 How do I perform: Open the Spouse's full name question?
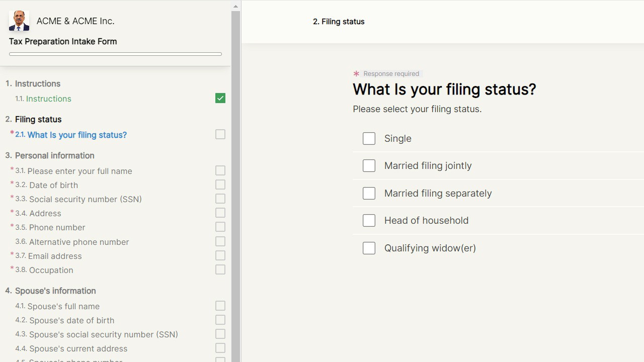click(x=63, y=306)
